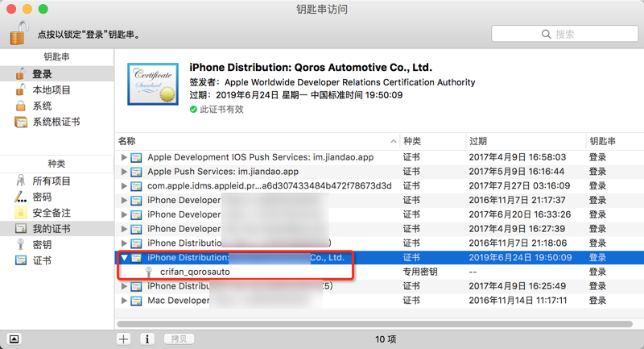Click the magnifier icon in search field

546,34
